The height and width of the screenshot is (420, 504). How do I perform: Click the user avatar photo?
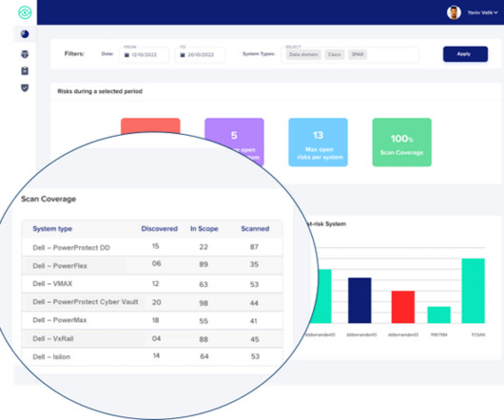tap(454, 12)
